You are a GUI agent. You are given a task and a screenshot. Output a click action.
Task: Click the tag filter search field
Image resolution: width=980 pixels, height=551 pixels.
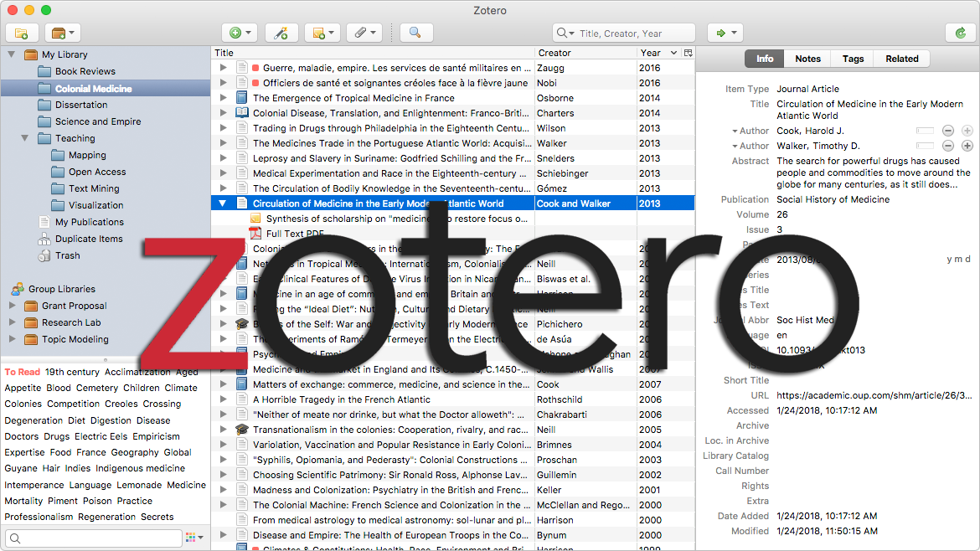94,538
